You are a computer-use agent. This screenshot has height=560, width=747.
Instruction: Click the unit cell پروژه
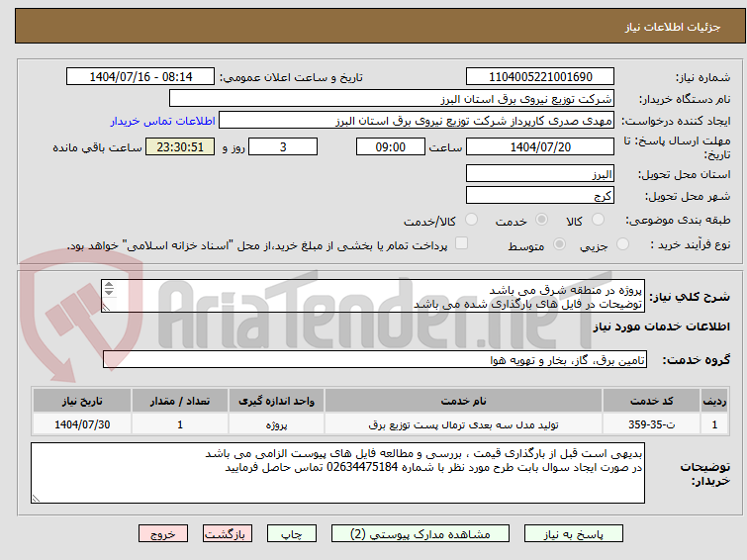click(x=276, y=424)
